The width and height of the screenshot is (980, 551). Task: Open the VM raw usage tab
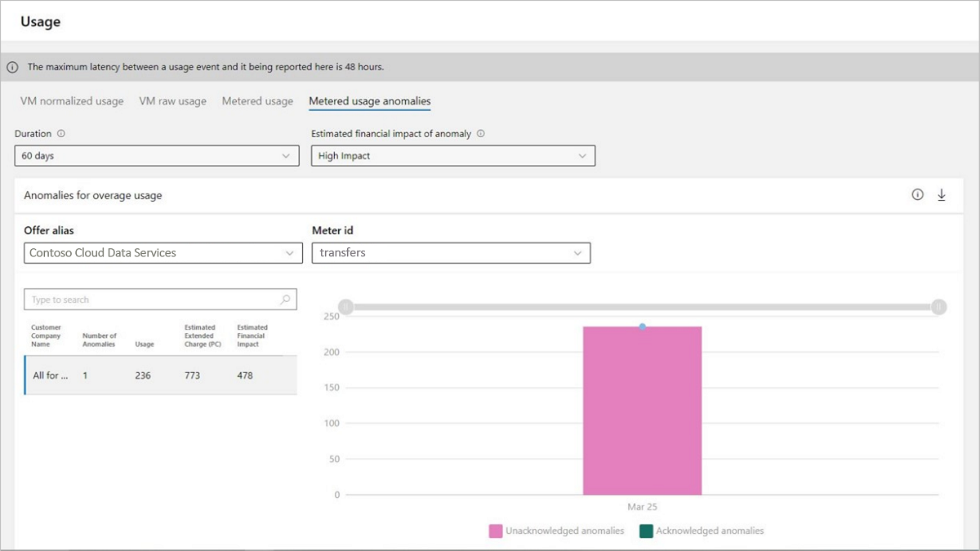[172, 101]
